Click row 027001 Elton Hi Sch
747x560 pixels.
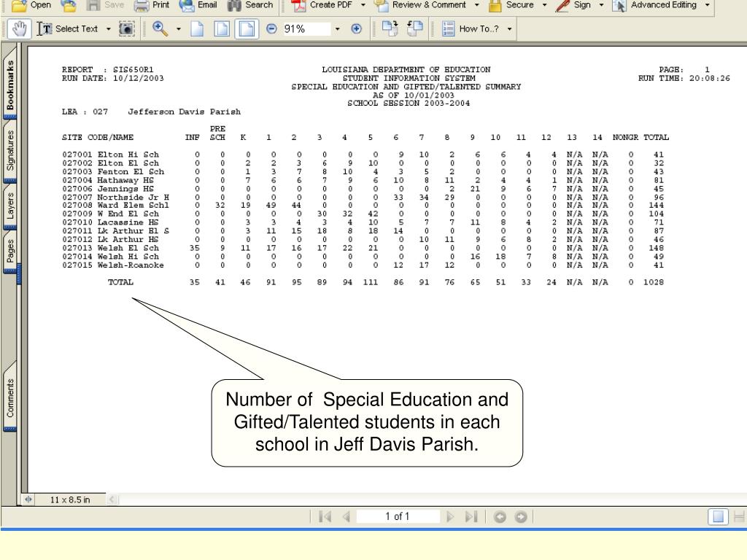click(363, 155)
